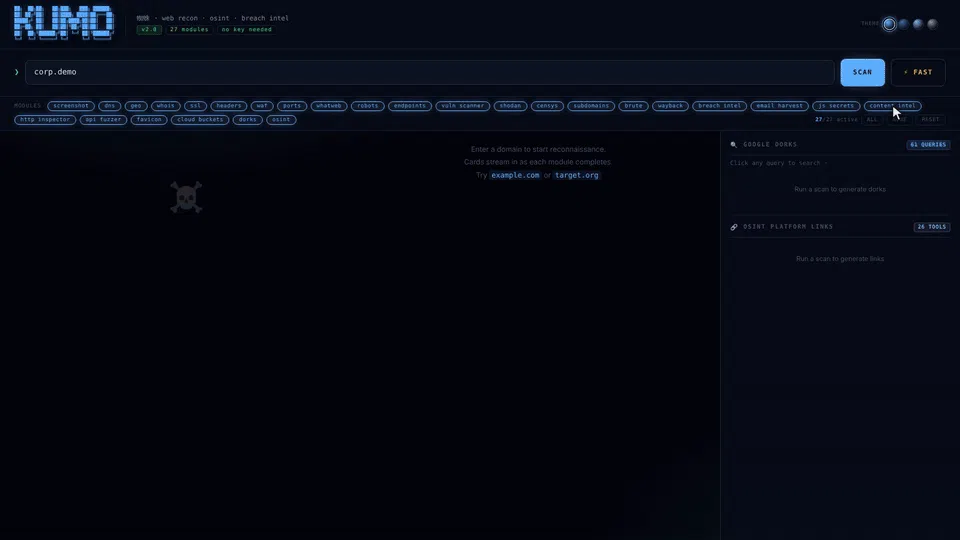This screenshot has width=960, height=540.
Task: Click the skull and crossbones icon
Action: [186, 197]
